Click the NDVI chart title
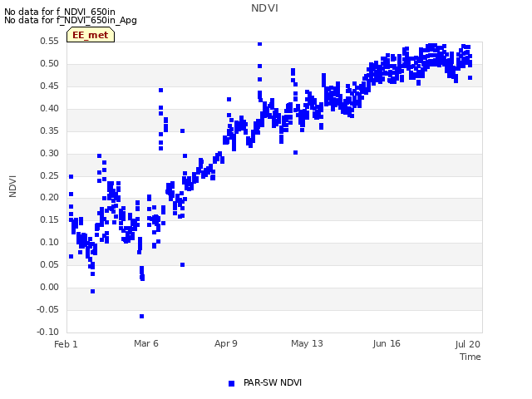 pos(264,8)
